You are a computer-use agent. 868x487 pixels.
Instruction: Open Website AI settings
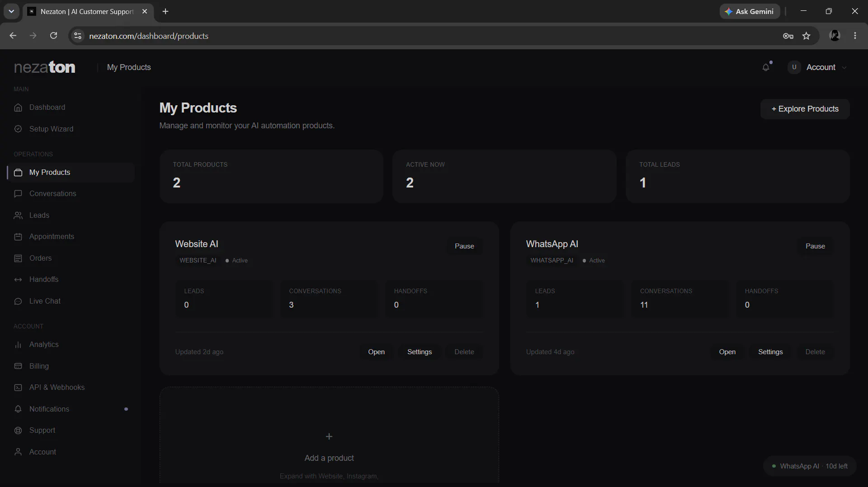click(420, 352)
